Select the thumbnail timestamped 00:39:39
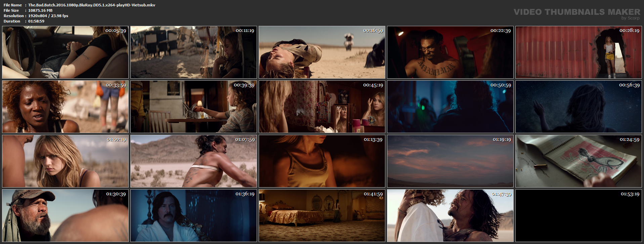Screen dimensions: 644x244 tap(194, 107)
